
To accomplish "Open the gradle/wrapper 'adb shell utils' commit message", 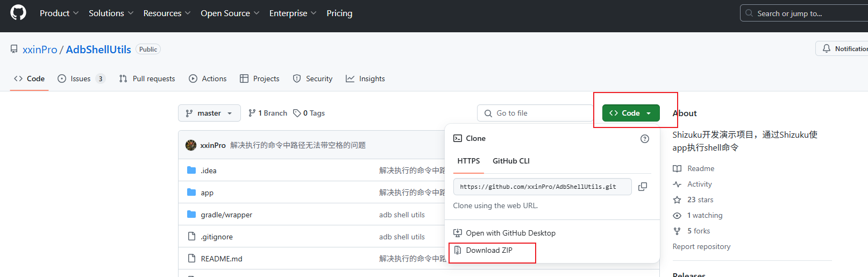I will pyautogui.click(x=402, y=215).
